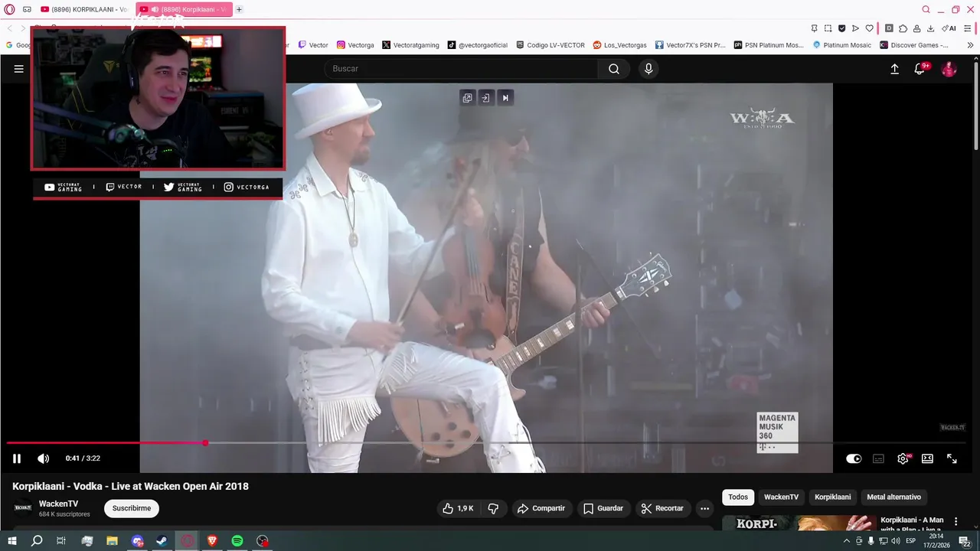The image size is (980, 551).
Task: Open Codigo LV-VECTOR bookmark
Action: point(550,45)
